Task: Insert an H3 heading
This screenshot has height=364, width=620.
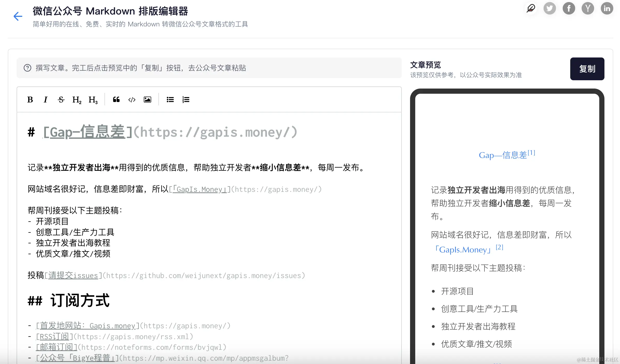Action: 93,100
